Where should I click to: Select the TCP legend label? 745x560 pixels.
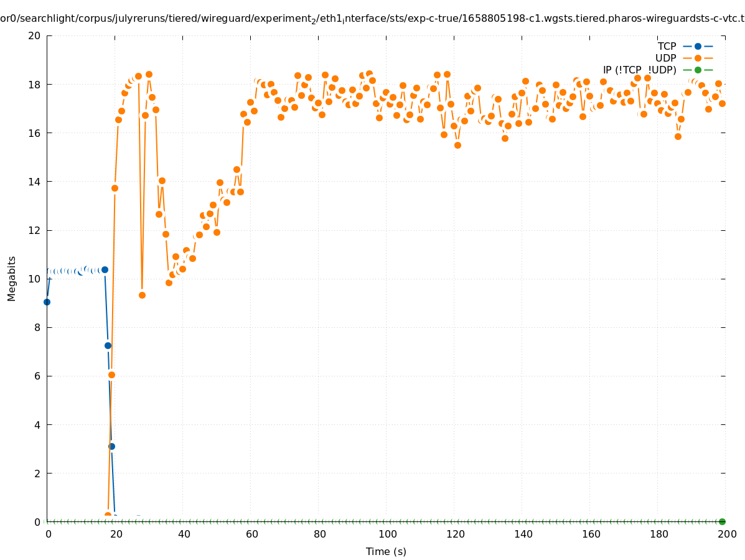(x=667, y=46)
